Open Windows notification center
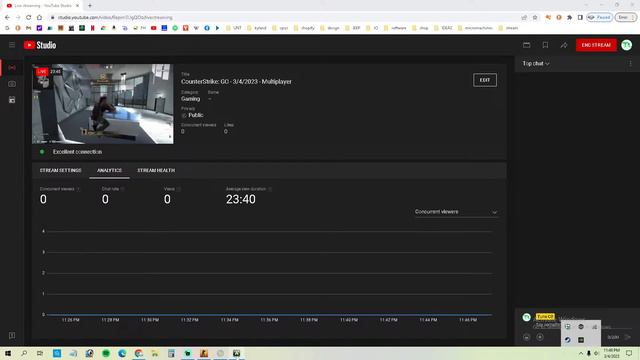This screenshot has height=360, width=640. tap(629, 353)
